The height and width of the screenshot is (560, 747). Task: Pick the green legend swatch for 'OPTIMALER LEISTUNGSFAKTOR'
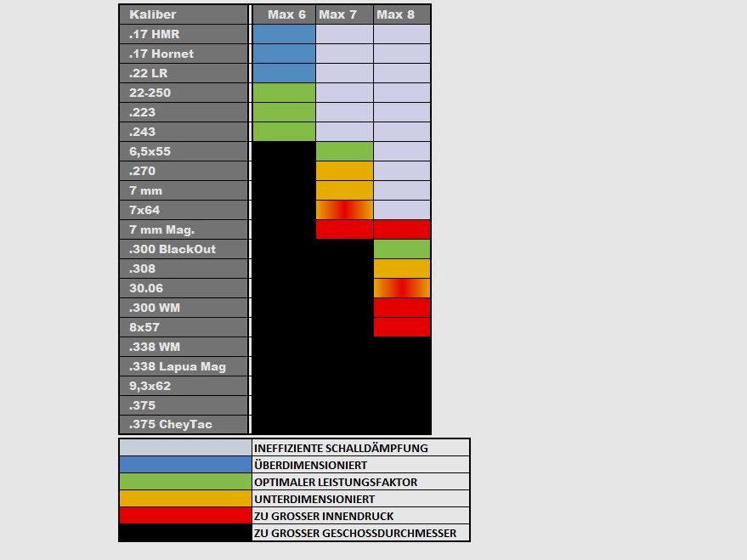tap(185, 482)
